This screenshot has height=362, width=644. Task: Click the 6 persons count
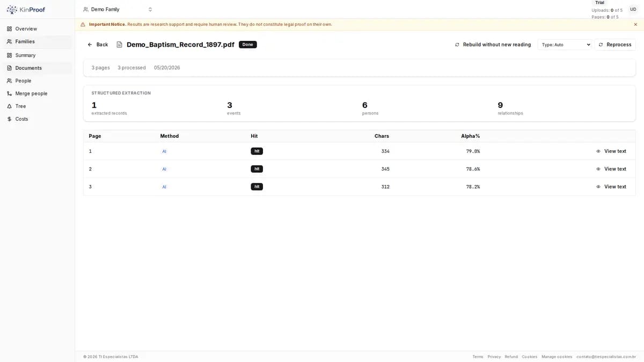pyautogui.click(x=365, y=105)
